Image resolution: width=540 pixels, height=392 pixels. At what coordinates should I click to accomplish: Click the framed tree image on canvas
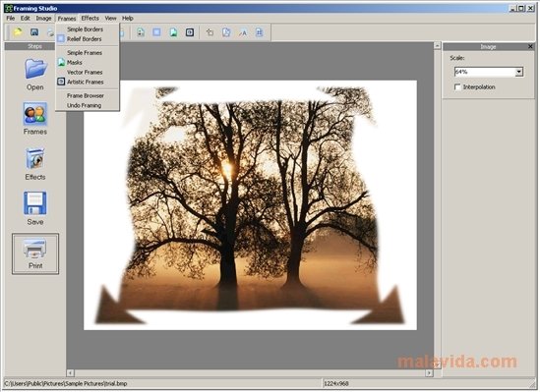pos(251,205)
